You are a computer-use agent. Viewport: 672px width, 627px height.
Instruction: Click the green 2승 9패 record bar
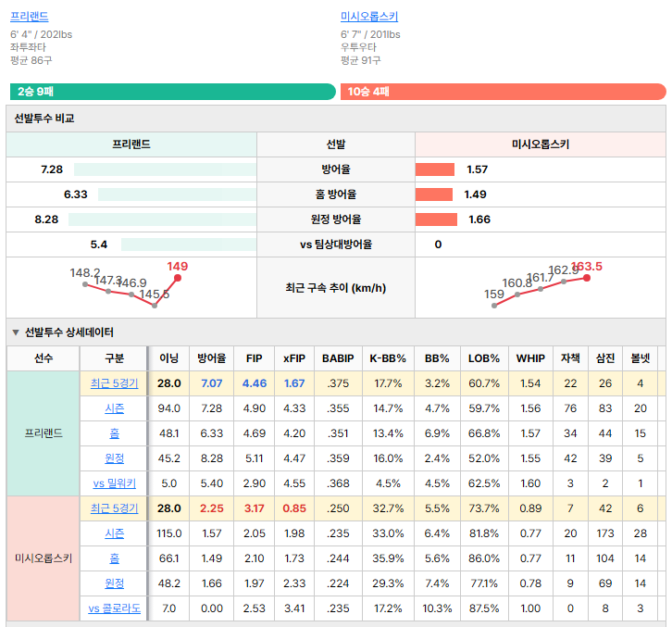(173, 92)
